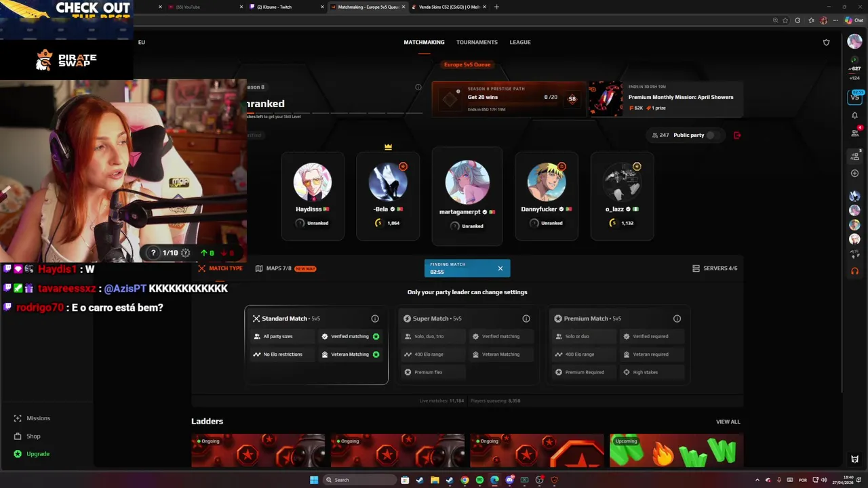Click the shield icon in page header
Viewport: 868px width, 488px height.
[826, 42]
